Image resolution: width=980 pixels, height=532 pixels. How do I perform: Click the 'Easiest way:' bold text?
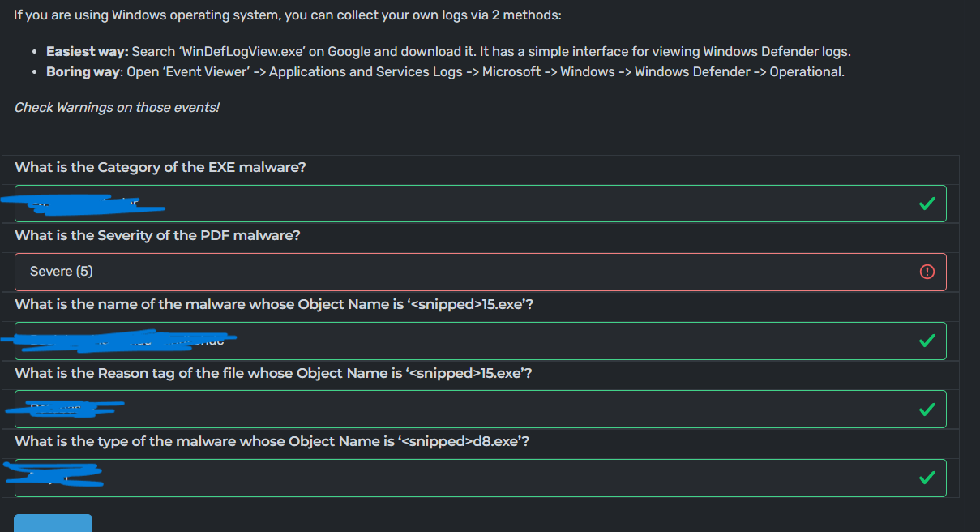(87, 51)
